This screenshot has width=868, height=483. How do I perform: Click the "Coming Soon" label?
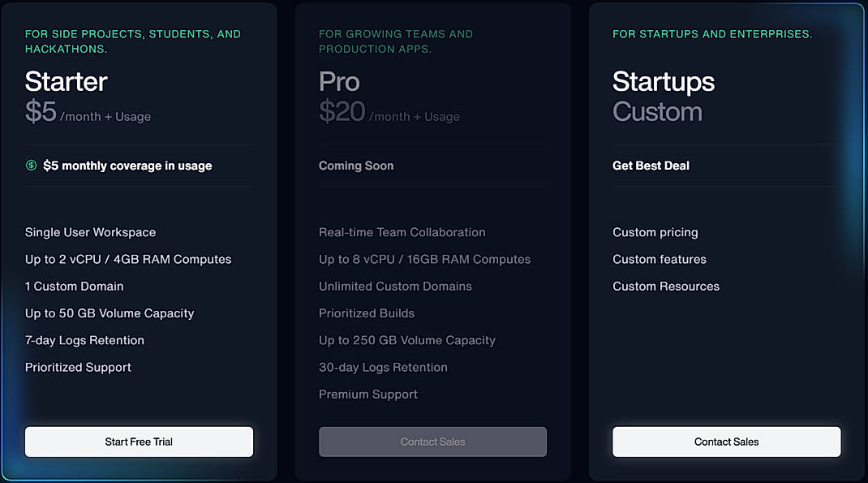pos(356,166)
